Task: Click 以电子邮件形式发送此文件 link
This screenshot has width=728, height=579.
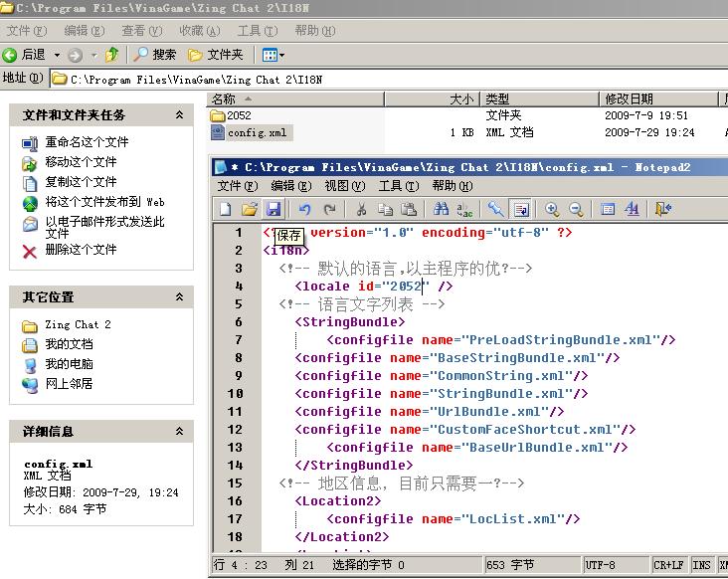Action: pyautogui.click(x=104, y=227)
